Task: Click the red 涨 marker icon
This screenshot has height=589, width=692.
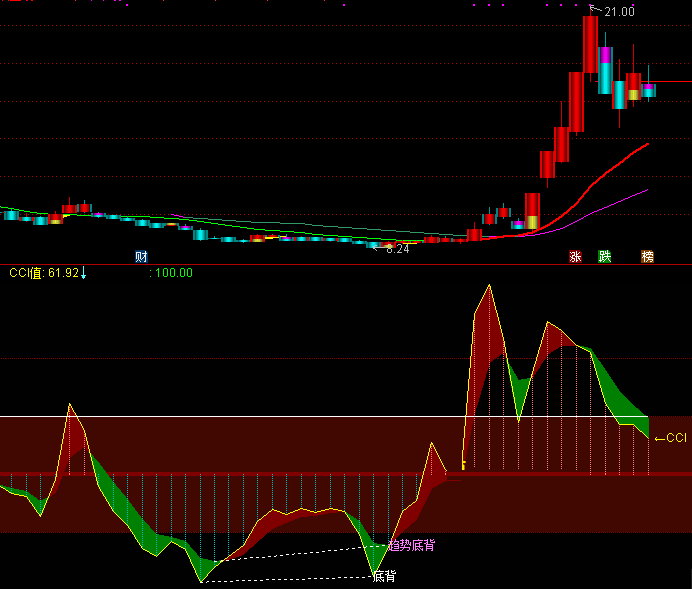Action: pyautogui.click(x=575, y=256)
